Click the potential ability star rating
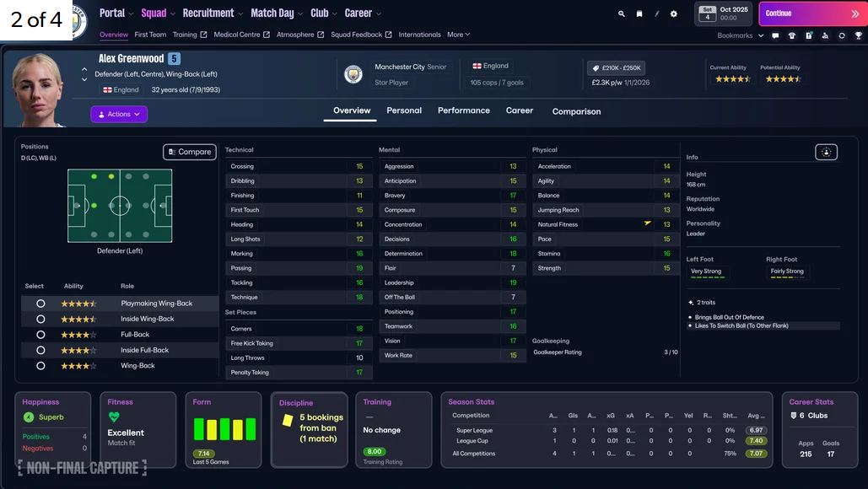The height and width of the screenshot is (489, 868). point(783,79)
